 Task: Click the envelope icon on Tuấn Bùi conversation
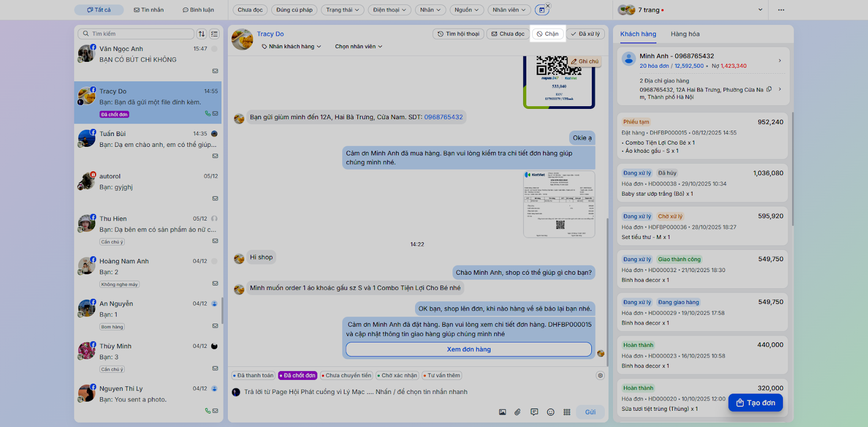[x=215, y=156]
